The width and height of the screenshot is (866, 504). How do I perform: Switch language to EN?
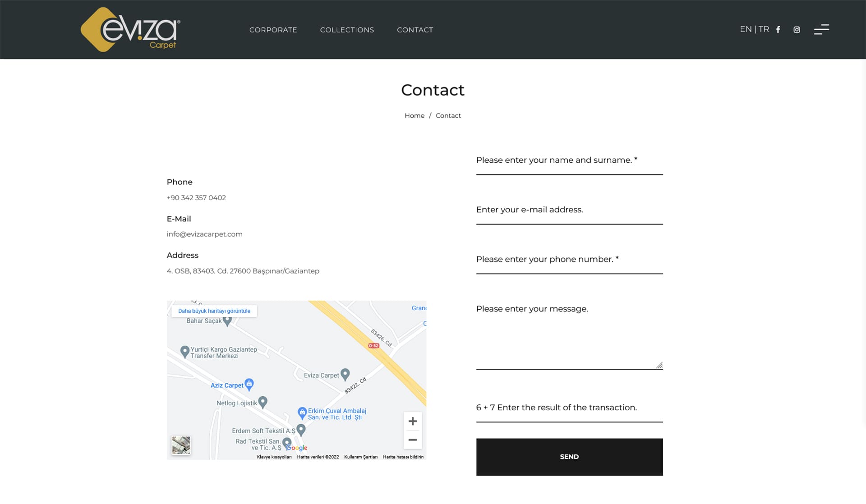746,29
